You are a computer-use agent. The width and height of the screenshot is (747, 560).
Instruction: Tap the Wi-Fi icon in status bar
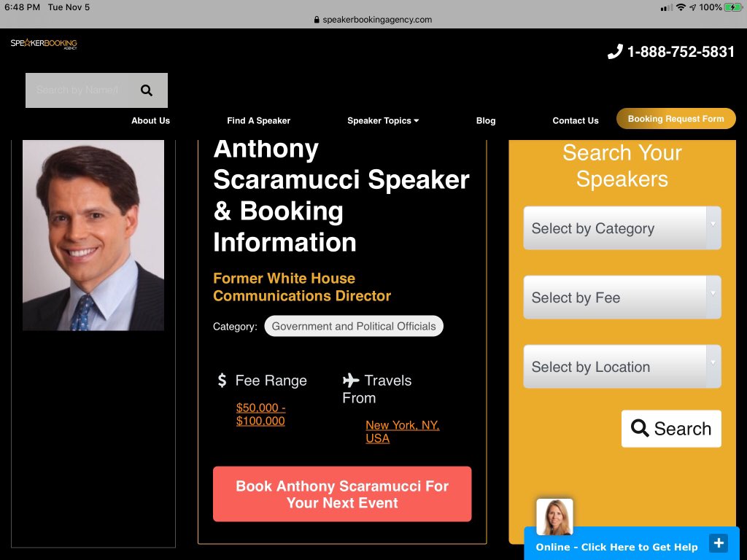coord(681,7)
